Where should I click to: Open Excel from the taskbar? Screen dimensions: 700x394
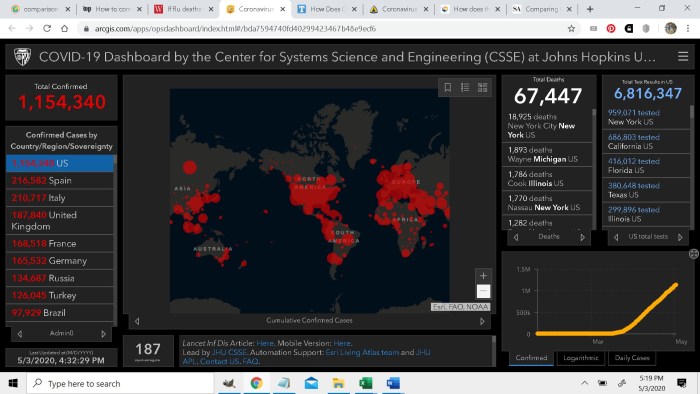(x=366, y=383)
